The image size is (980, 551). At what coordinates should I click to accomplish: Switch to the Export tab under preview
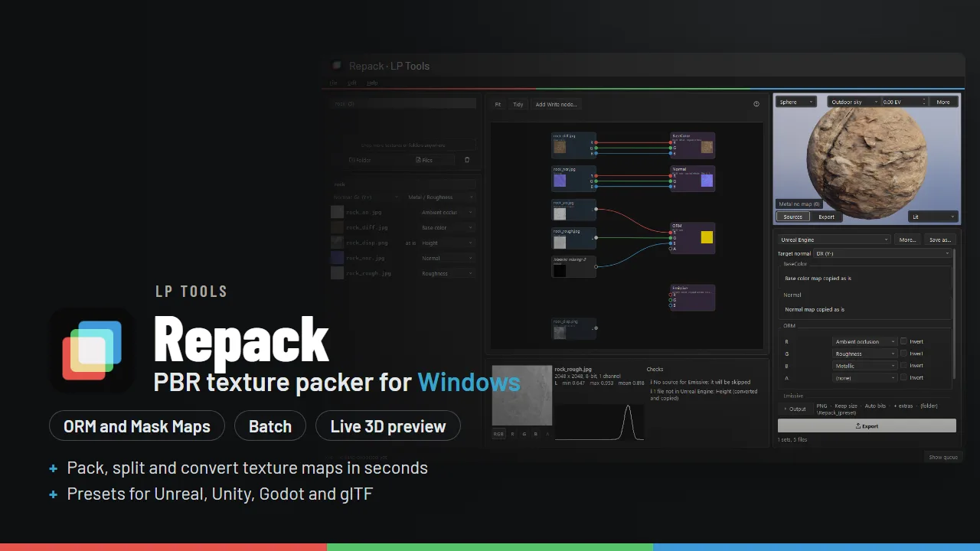[827, 217]
